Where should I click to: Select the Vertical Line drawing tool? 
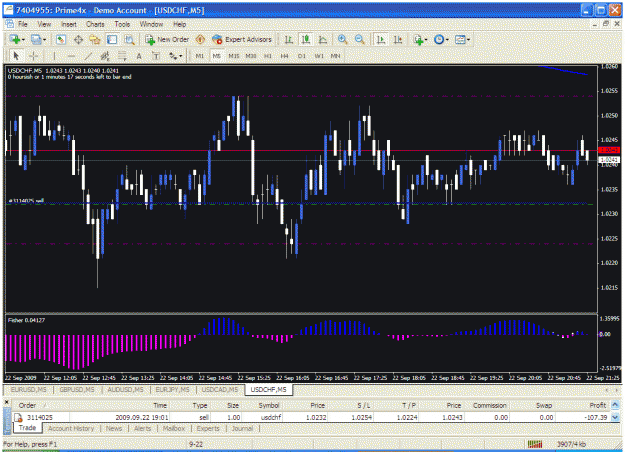(x=54, y=56)
